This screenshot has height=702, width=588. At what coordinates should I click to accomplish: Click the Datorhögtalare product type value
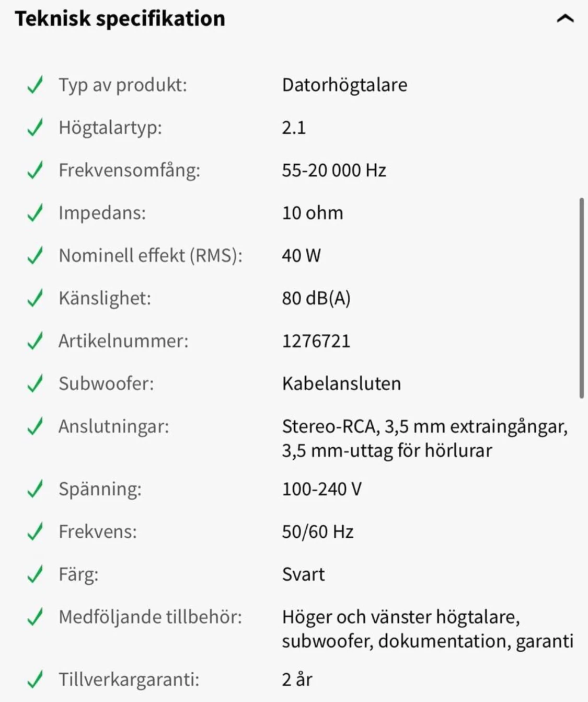(345, 85)
